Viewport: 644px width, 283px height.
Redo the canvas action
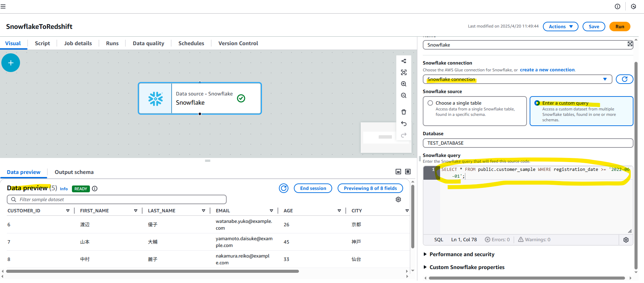pos(404,135)
